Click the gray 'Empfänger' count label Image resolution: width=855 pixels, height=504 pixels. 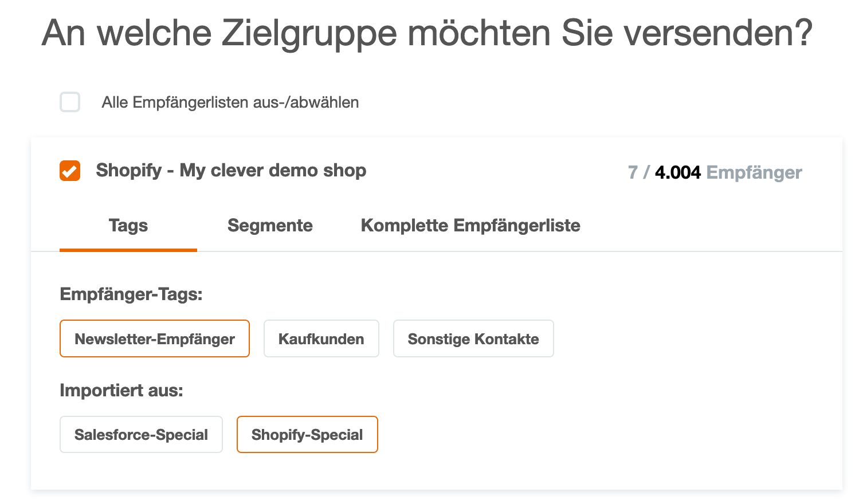pos(754,172)
